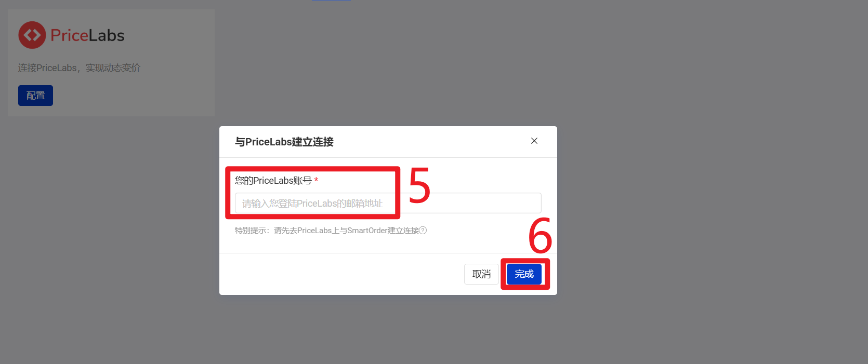
Task: Cancel with the 取消 button
Action: pyautogui.click(x=481, y=274)
